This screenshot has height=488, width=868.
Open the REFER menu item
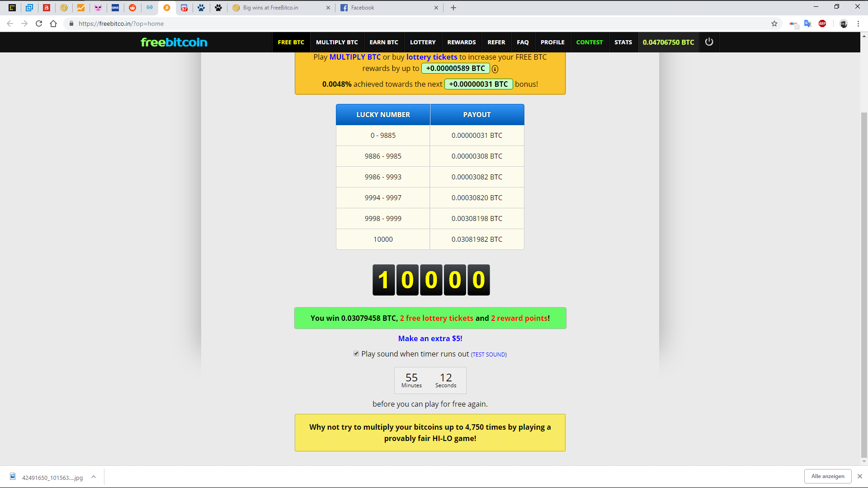[x=496, y=42]
